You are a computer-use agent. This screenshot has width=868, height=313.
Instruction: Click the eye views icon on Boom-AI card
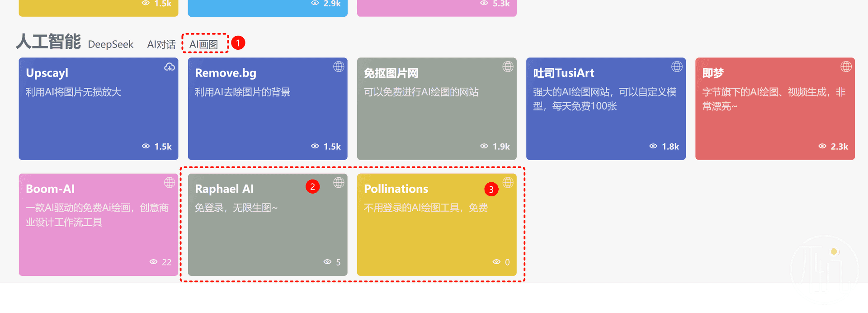coord(153,262)
